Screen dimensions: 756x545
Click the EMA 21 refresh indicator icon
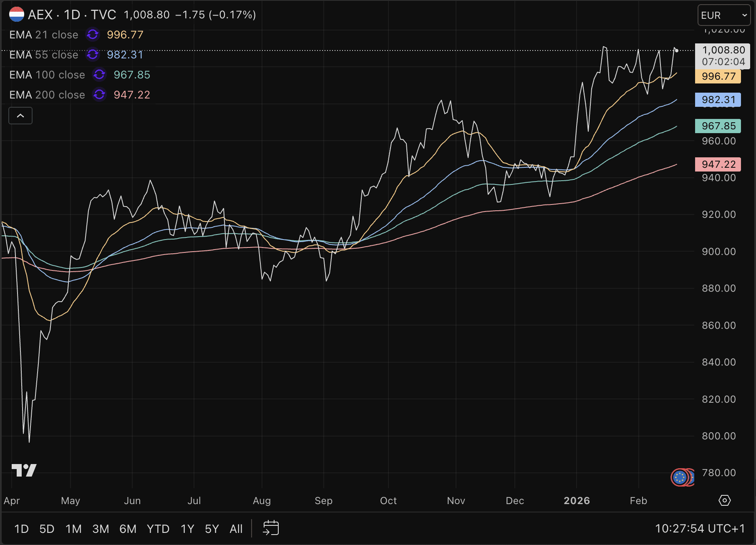[93, 35]
